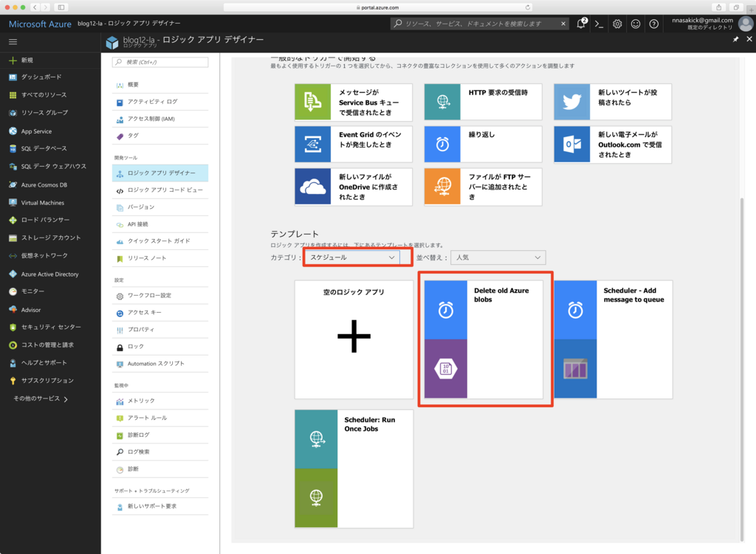Open セキュリティ センター in sidebar
This screenshot has width=756, height=554.
[x=51, y=327]
